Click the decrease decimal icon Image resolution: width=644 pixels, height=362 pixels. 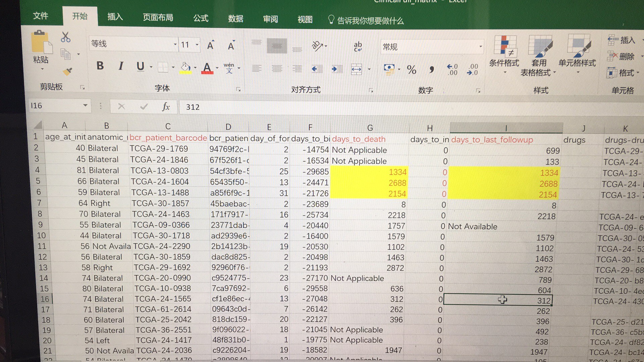(472, 69)
